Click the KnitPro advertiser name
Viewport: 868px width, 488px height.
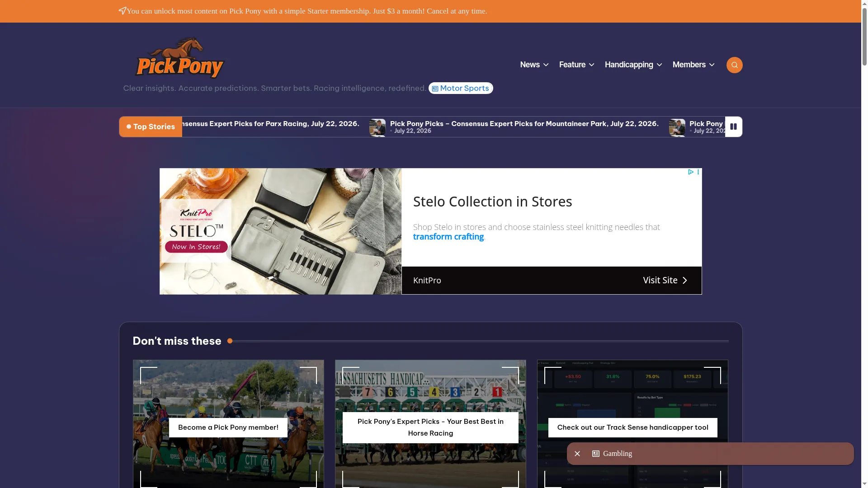(x=427, y=281)
